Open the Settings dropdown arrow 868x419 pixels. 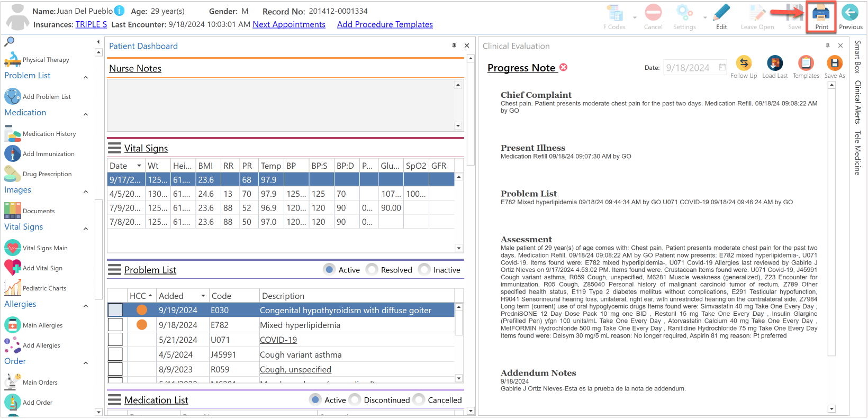click(705, 17)
